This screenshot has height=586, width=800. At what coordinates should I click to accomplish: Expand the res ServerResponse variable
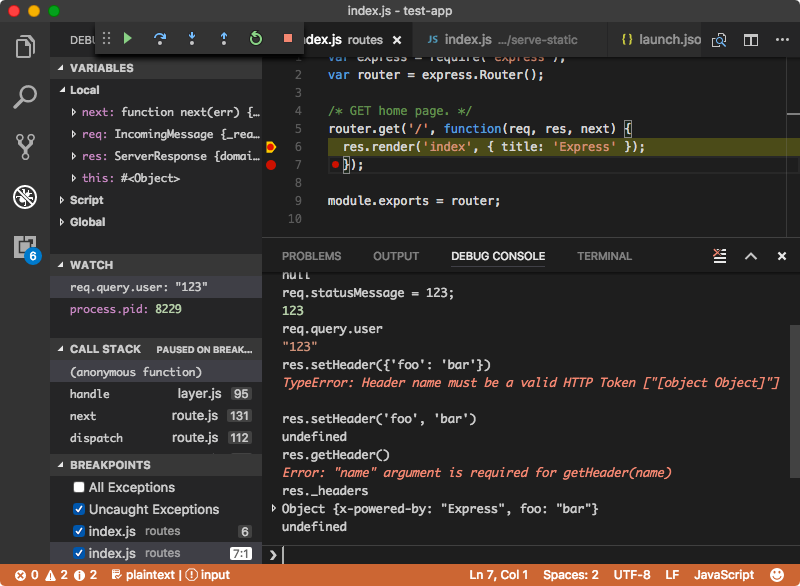click(x=73, y=156)
